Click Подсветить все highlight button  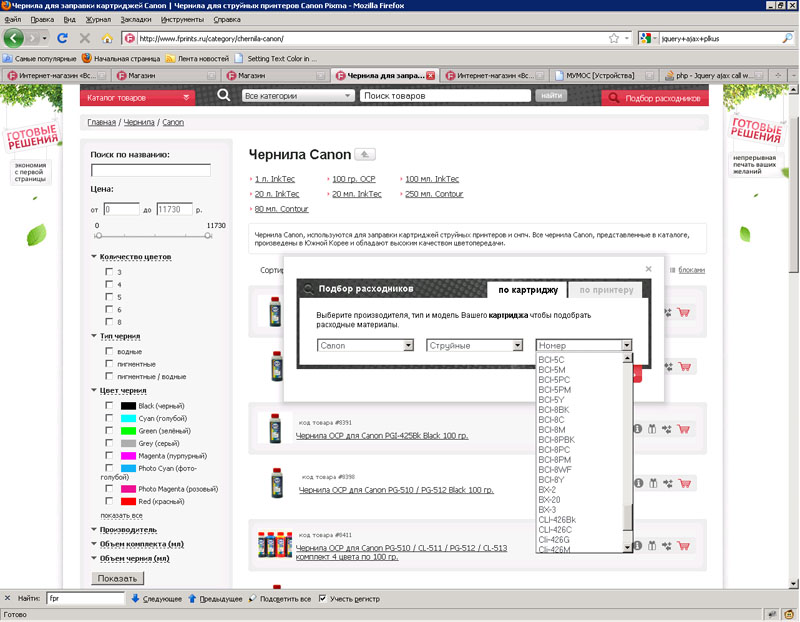280,599
